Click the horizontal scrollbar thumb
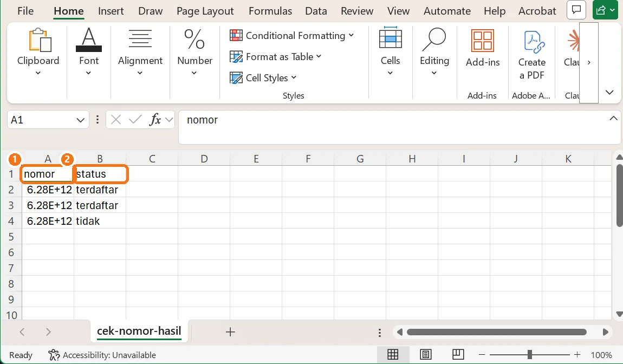The width and height of the screenshot is (623, 364). 497,332
